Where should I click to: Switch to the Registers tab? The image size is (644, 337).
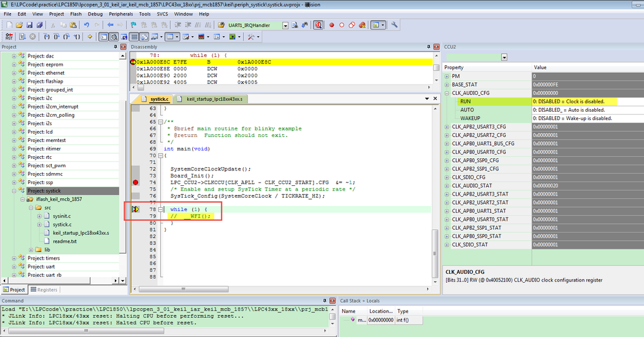point(44,290)
